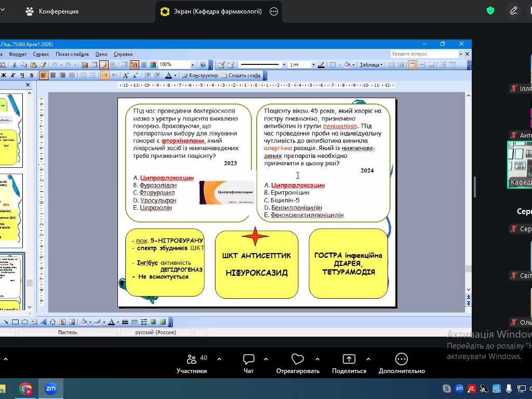Align text right
The width and height of the screenshot is (532, 399).
point(62,75)
